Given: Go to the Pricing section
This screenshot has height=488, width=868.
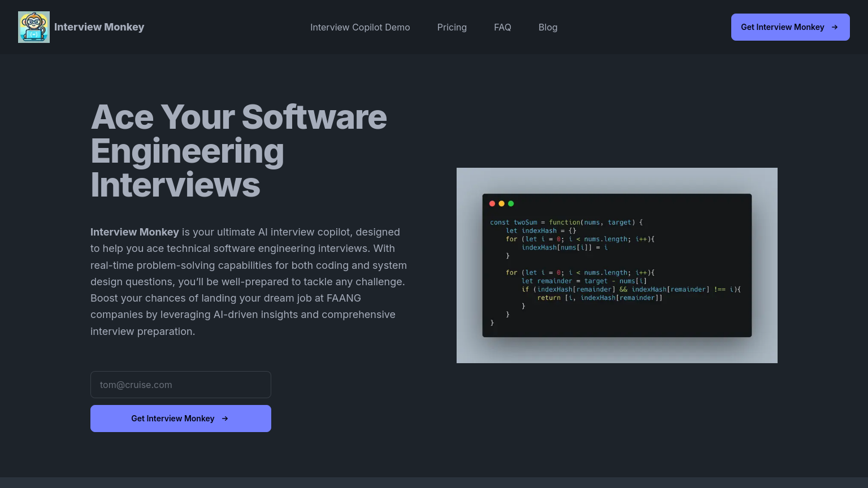Looking at the screenshot, I should pyautogui.click(x=452, y=27).
